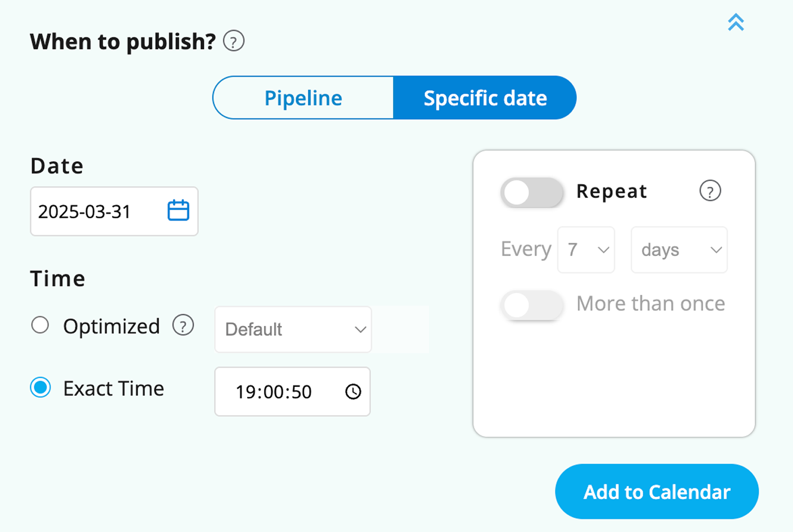Select the Exact Time radio button
793x532 pixels.
click(x=40, y=387)
